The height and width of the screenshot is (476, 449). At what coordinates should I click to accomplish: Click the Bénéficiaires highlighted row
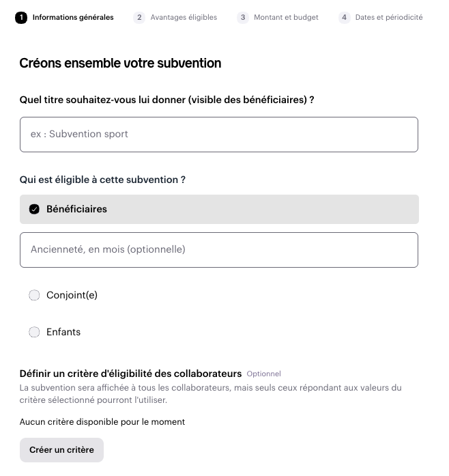[219, 210]
